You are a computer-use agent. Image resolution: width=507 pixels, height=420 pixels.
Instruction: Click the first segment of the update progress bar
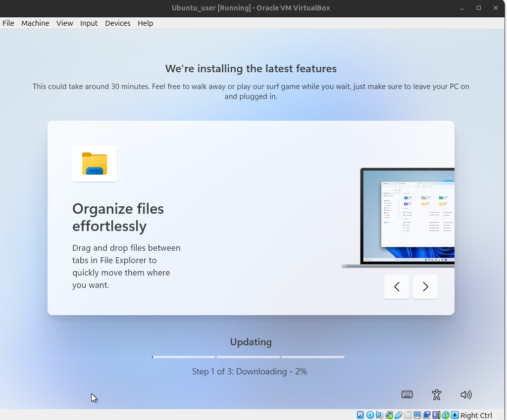pos(184,357)
